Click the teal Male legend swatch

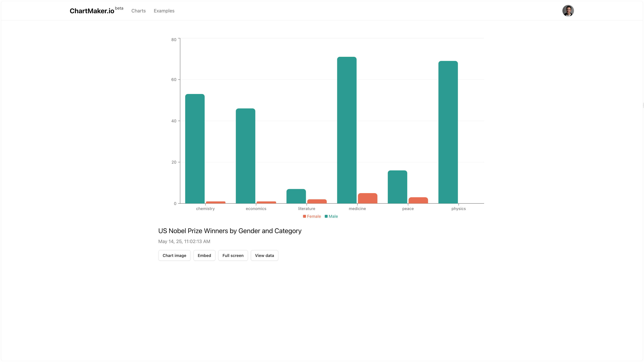coord(326,216)
